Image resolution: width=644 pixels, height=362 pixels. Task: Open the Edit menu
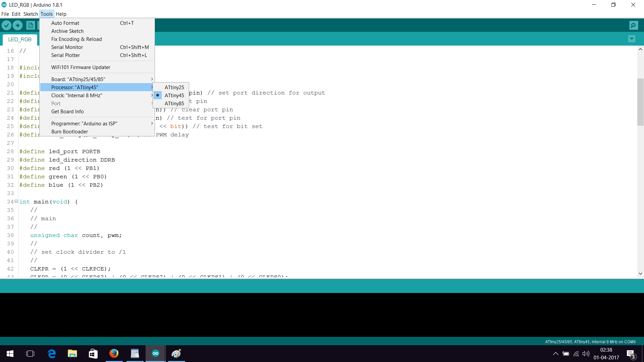[x=16, y=14]
